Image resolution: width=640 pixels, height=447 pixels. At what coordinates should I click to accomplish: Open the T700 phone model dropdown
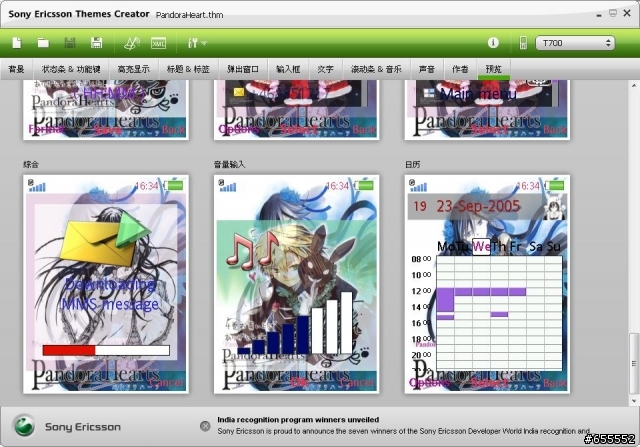click(x=575, y=43)
